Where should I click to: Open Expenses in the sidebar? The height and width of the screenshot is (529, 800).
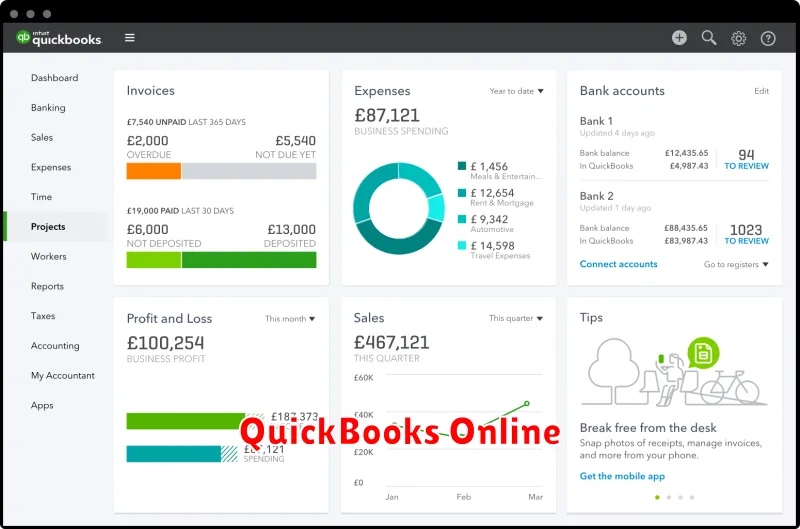click(x=51, y=167)
